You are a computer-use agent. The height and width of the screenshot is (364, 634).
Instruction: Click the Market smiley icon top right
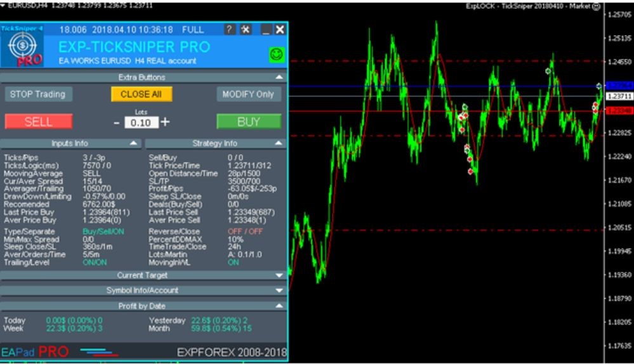596,6
